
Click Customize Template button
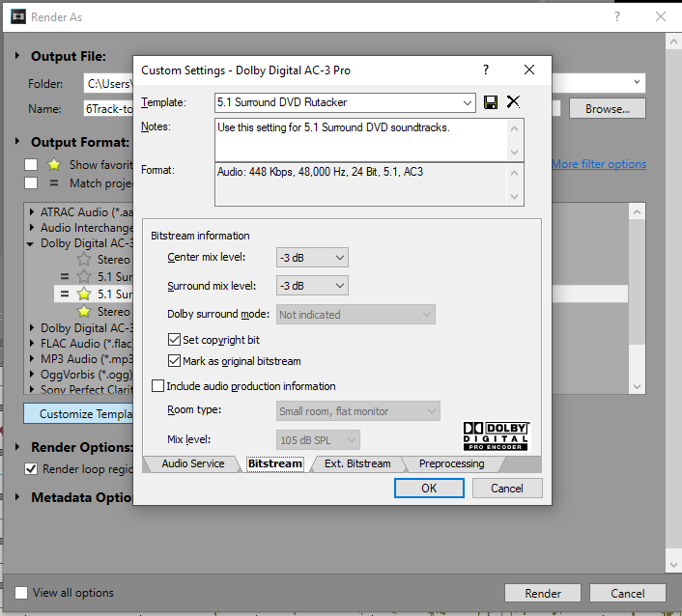(78, 414)
